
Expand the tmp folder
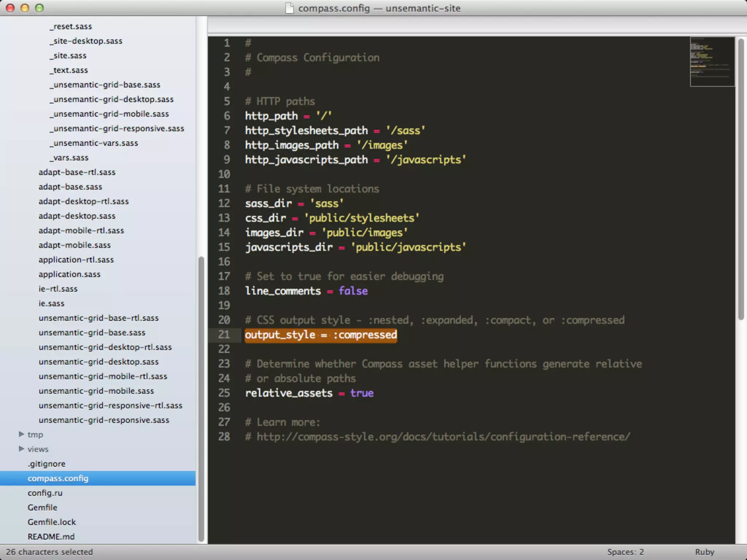point(22,434)
